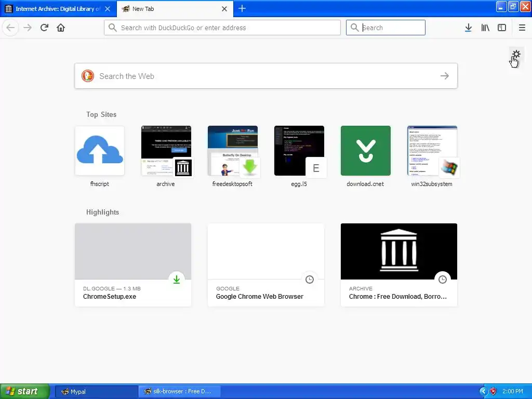Screen dimensions: 532x399
Task: Submit web search with arrow button
Action: (445, 76)
